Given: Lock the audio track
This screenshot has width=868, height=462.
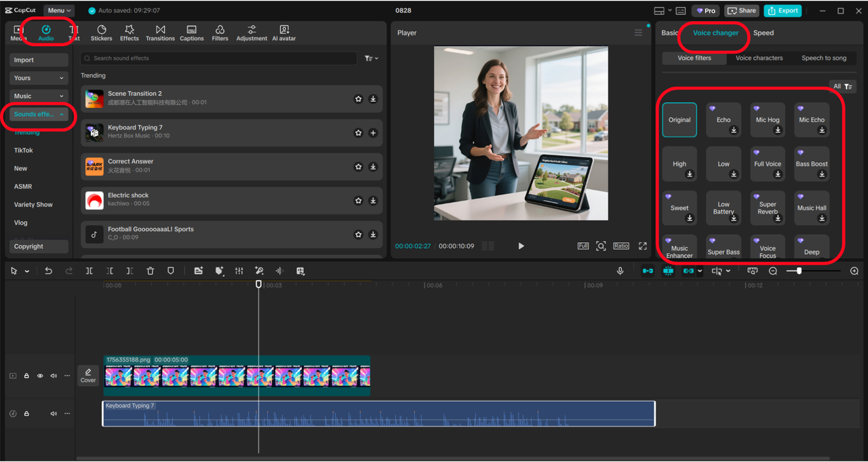Looking at the screenshot, I should [26, 414].
